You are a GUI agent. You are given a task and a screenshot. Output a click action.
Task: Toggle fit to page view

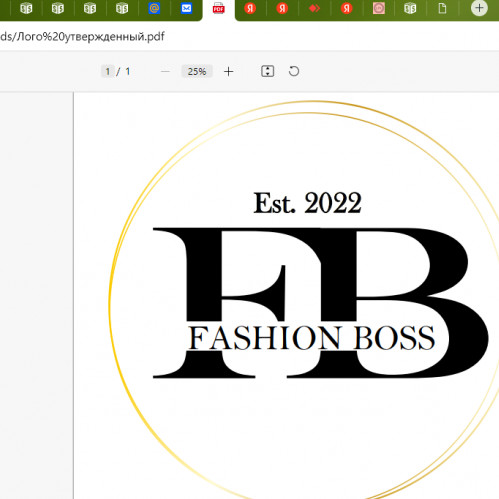[x=268, y=71]
